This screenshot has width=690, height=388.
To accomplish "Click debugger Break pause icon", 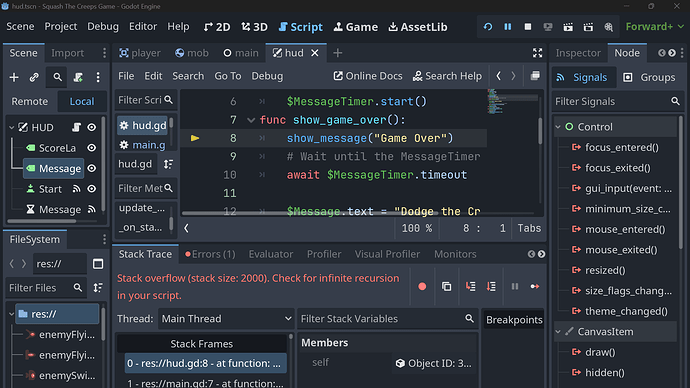I will 514,287.
